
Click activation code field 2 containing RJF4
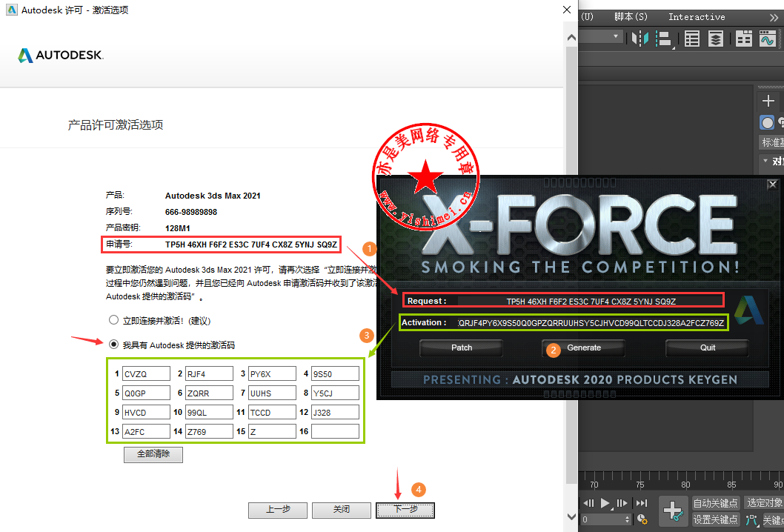(x=209, y=374)
